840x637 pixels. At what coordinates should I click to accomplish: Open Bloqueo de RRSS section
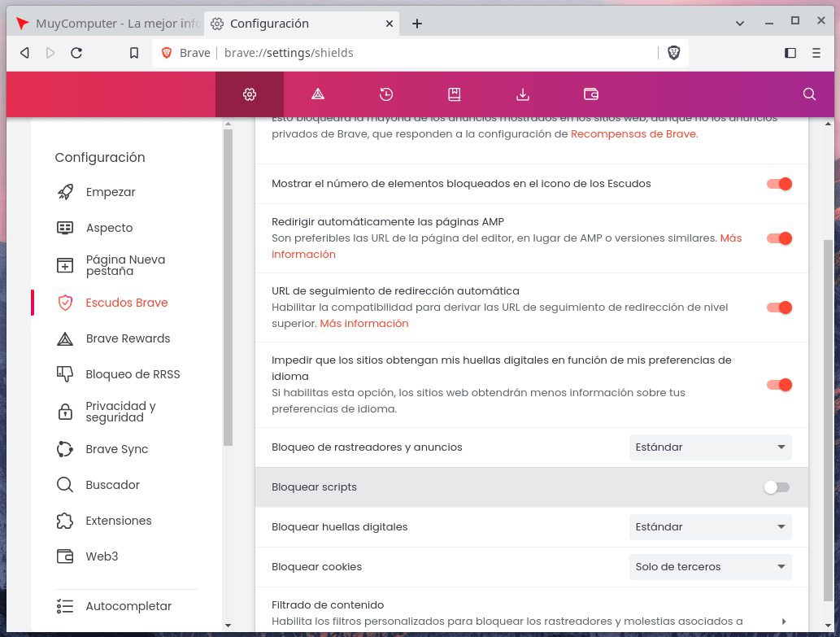pos(133,374)
